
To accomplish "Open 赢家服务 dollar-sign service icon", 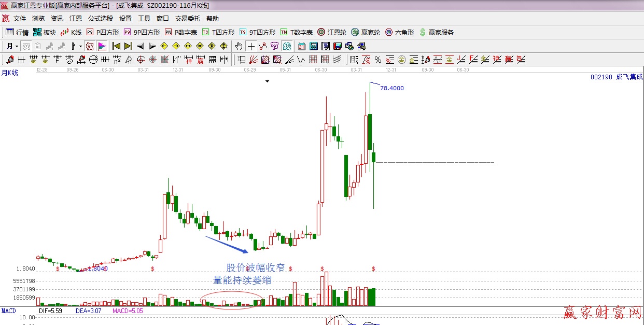I will 436,32.
